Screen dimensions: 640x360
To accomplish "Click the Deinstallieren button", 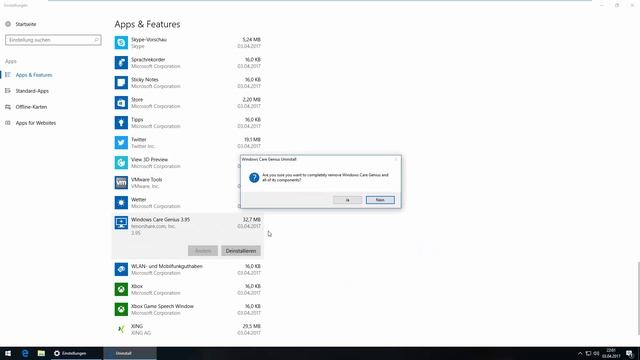I will coord(241,251).
